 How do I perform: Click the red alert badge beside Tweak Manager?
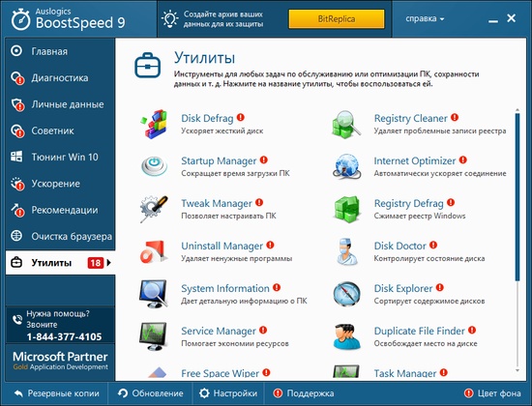pos(259,202)
